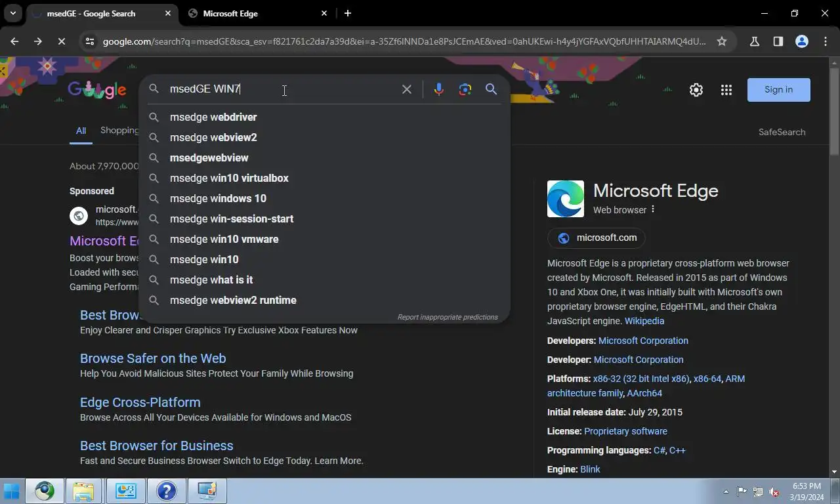The width and height of the screenshot is (840, 504).
Task: Stop loading the page
Action: click(61, 41)
